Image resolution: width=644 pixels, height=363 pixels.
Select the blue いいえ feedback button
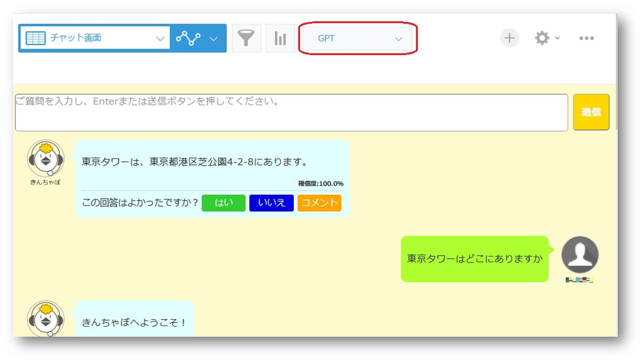coord(271,203)
